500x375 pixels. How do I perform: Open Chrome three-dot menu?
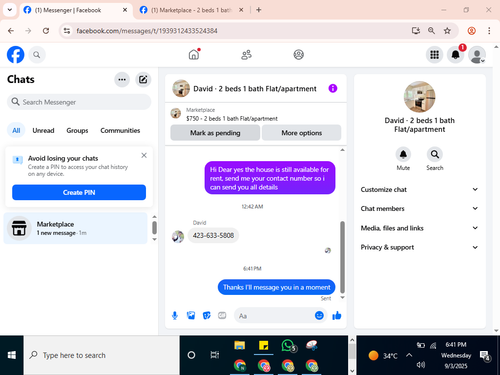click(489, 31)
